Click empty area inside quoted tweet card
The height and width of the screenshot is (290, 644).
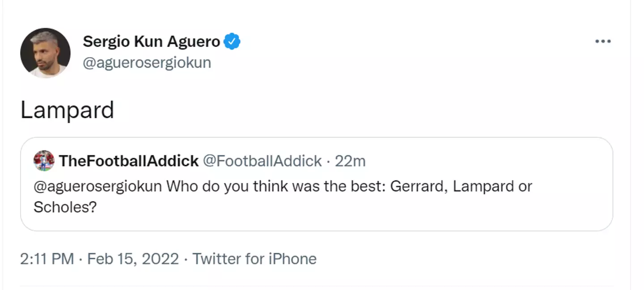(x=402, y=213)
